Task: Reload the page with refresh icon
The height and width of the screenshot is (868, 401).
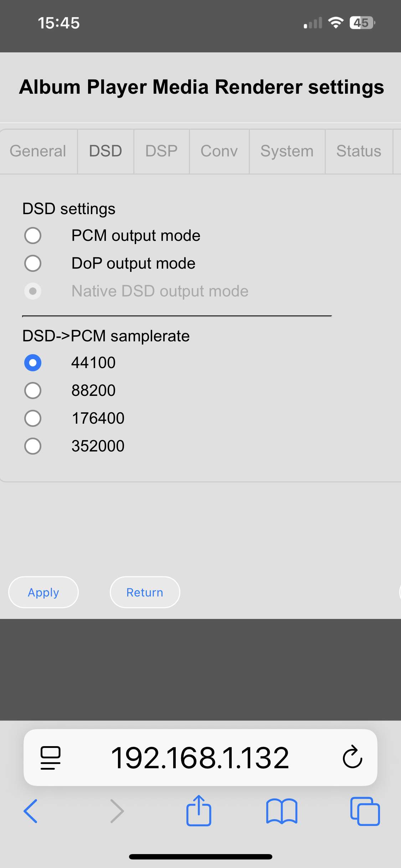Action: pos(352,757)
